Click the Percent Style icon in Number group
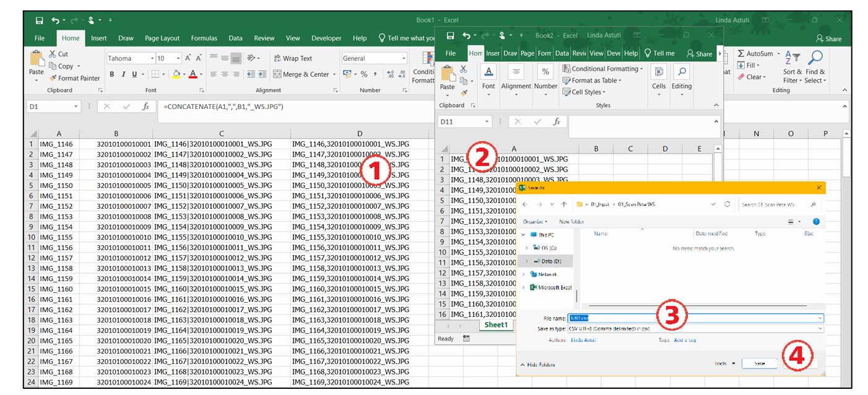The width and height of the screenshot is (868, 395). (x=364, y=74)
